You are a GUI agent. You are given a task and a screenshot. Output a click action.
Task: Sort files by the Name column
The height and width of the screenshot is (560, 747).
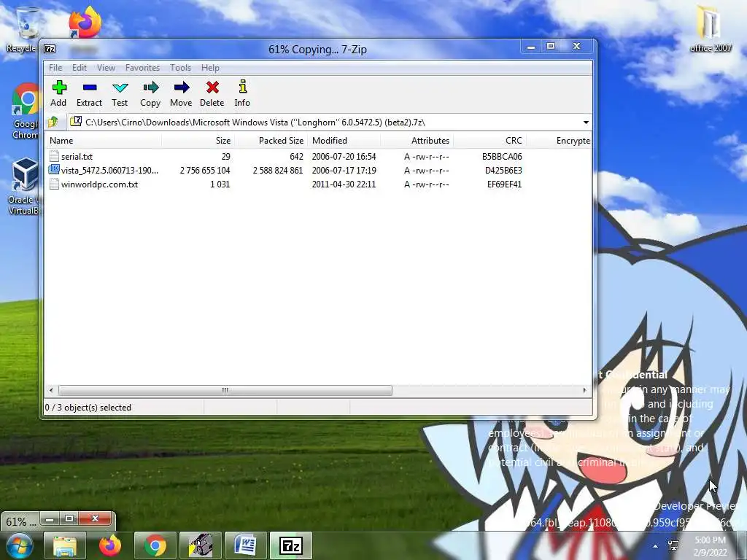[x=103, y=141]
